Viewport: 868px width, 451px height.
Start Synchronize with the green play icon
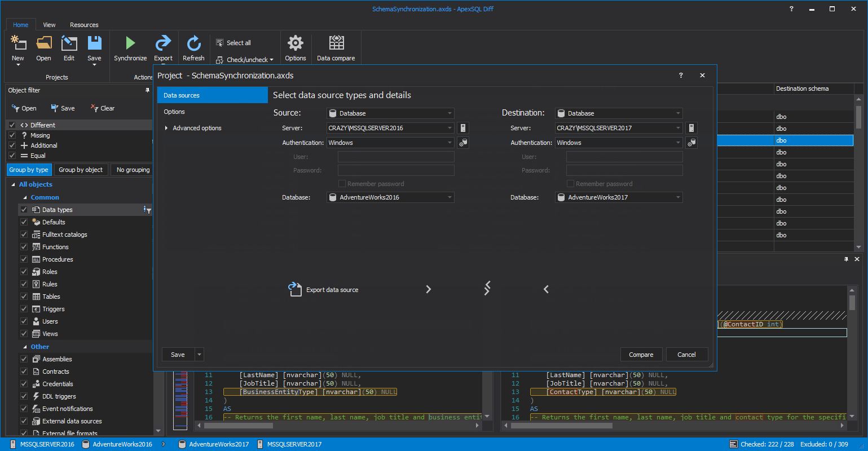[130, 43]
